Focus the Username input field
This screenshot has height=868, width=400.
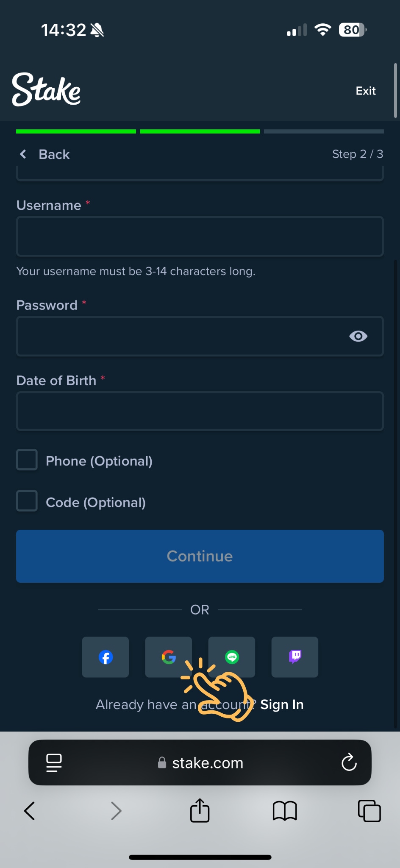(200, 236)
